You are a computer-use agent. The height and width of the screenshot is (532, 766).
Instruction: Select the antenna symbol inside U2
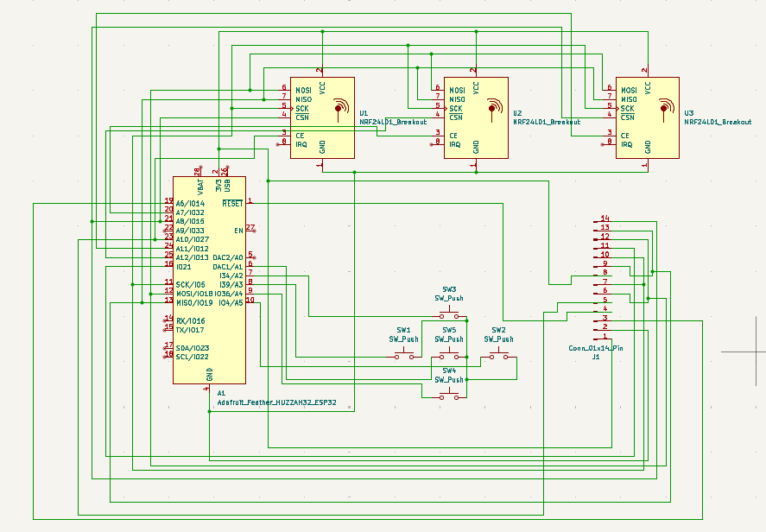pos(494,110)
